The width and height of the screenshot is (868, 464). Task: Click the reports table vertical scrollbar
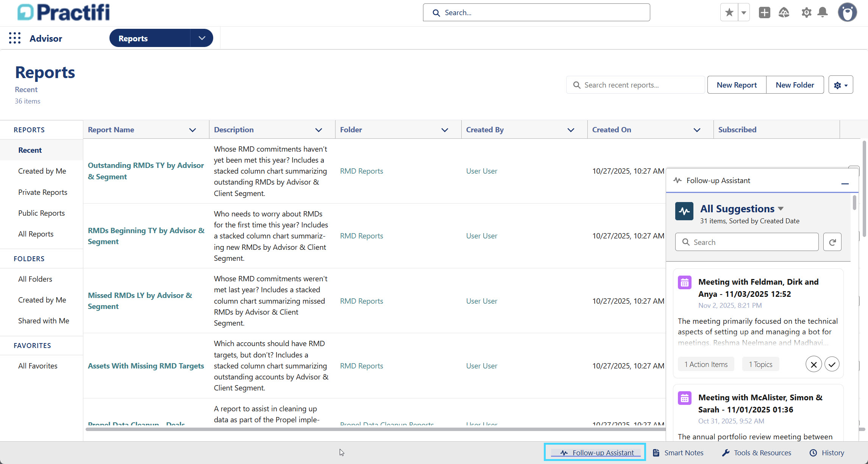(x=864, y=189)
